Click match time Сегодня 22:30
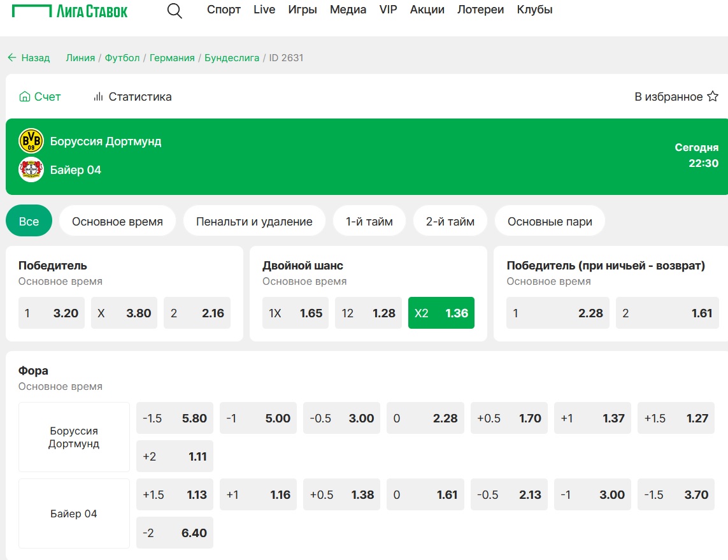Viewport: 728px width, 560px height. coord(696,155)
